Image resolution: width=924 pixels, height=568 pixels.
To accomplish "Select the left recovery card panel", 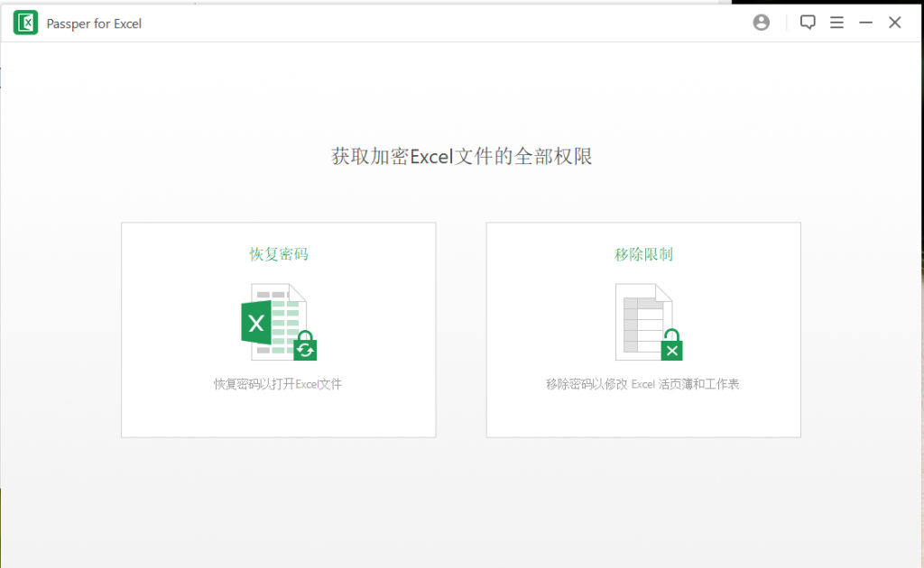I will (278, 329).
